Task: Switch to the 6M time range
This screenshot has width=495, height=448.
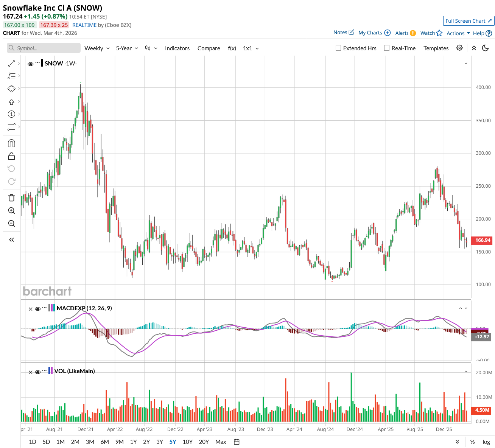Action: (x=105, y=442)
